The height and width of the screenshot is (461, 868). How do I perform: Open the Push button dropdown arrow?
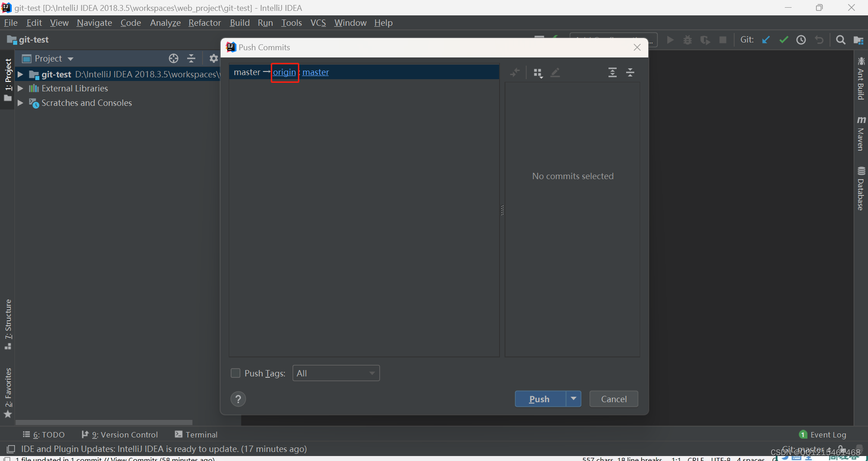[x=574, y=399]
